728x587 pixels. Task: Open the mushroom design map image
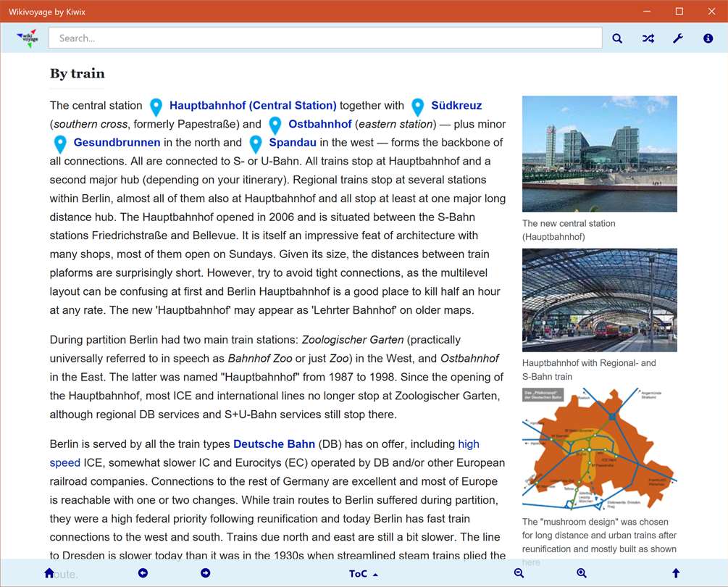coord(599,449)
